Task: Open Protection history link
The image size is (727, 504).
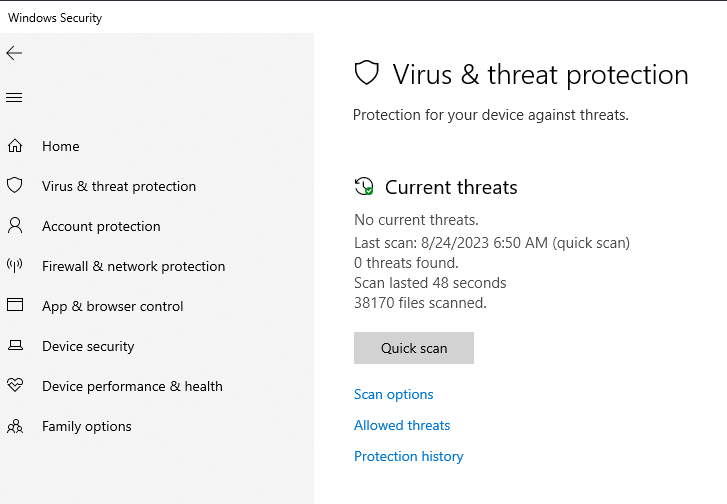Action: click(409, 456)
